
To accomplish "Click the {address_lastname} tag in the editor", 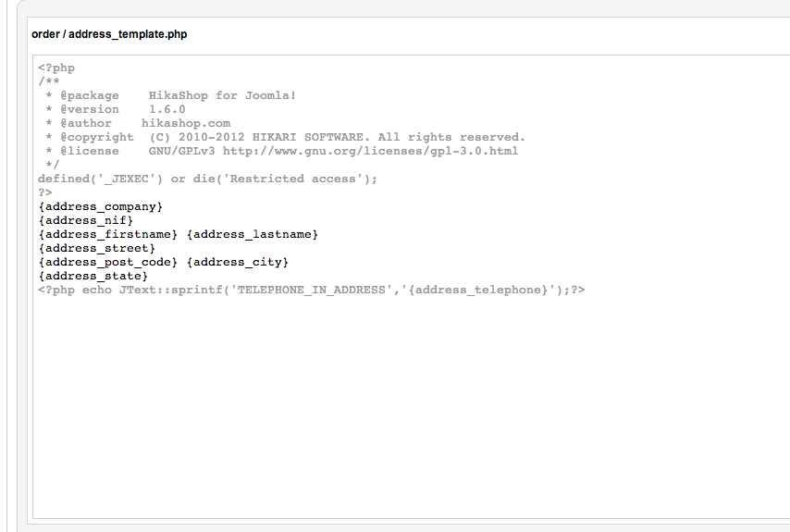I will [253, 234].
